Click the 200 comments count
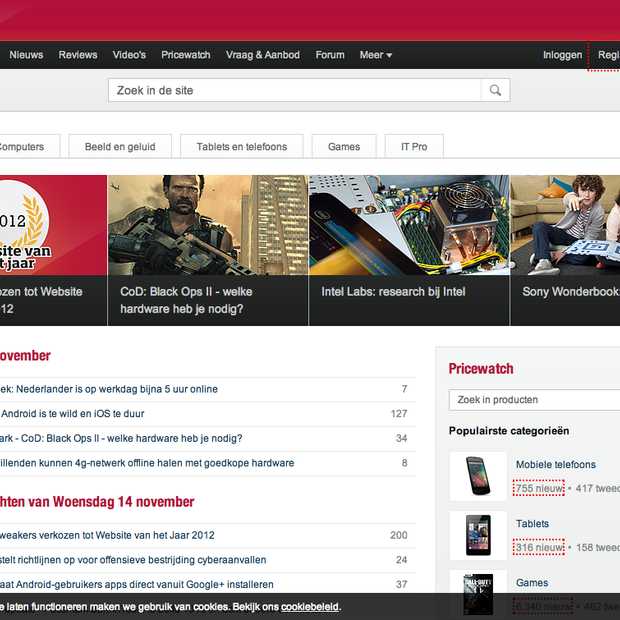Viewport: 620px width, 620px height. [x=399, y=535]
